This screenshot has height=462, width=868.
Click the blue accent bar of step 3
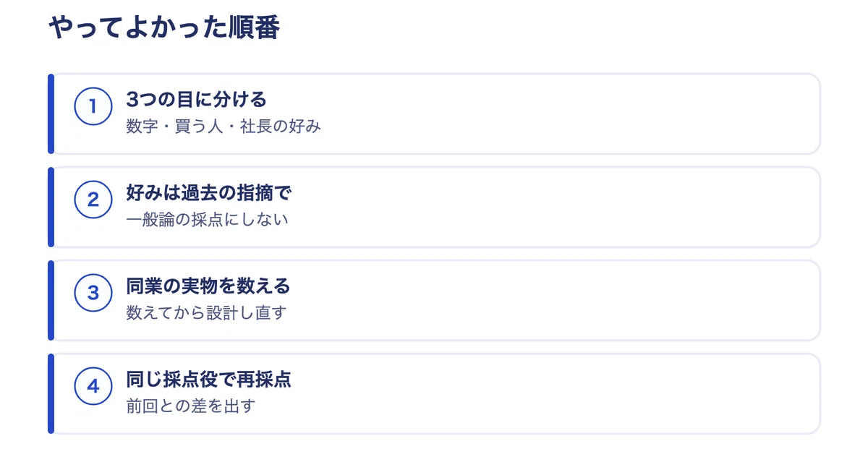click(51, 300)
